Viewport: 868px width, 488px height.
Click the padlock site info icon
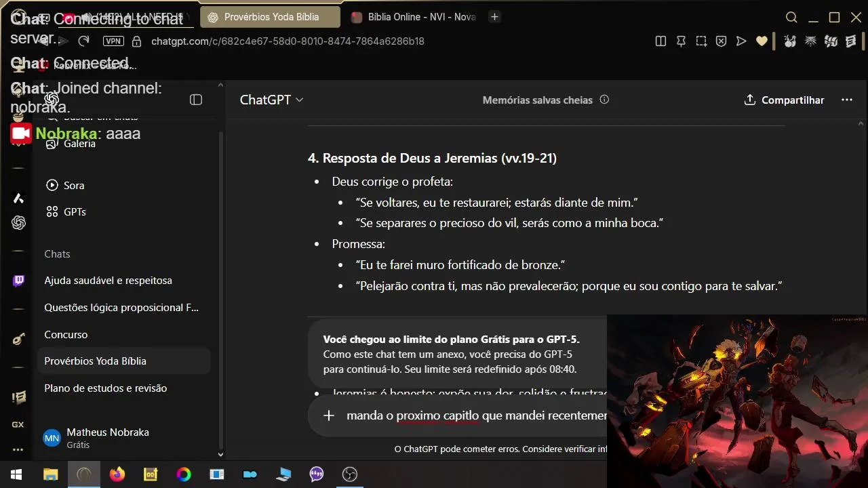(x=136, y=41)
